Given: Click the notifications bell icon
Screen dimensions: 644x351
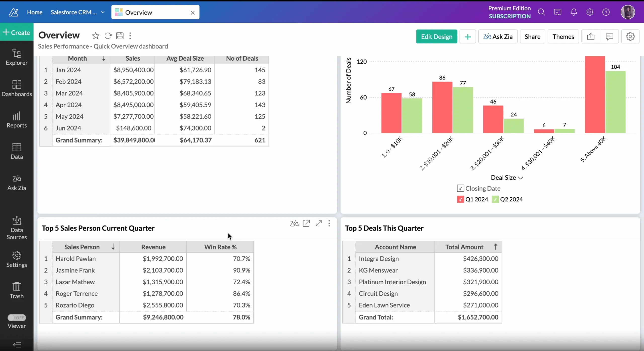Looking at the screenshot, I should pyautogui.click(x=574, y=12).
